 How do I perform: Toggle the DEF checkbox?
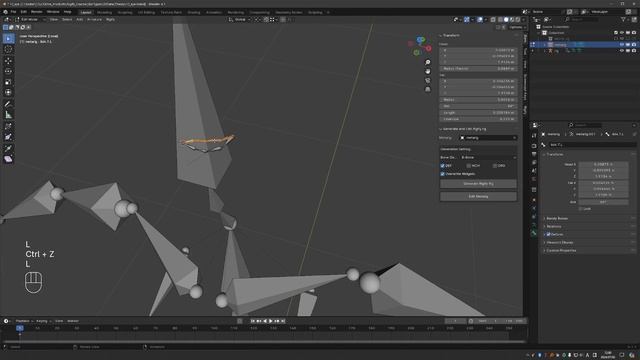click(x=442, y=166)
